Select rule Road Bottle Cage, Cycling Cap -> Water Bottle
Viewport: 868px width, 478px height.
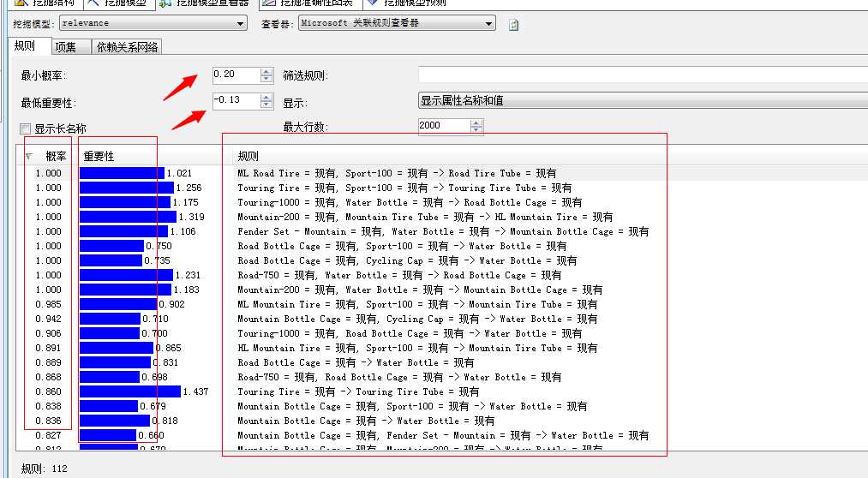click(x=407, y=260)
